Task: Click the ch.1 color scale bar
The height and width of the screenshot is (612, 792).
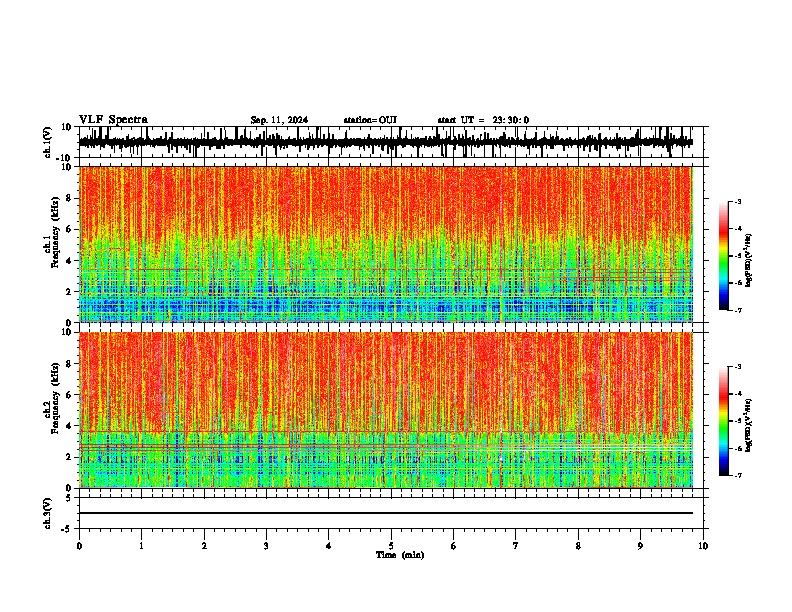Action: point(723,256)
